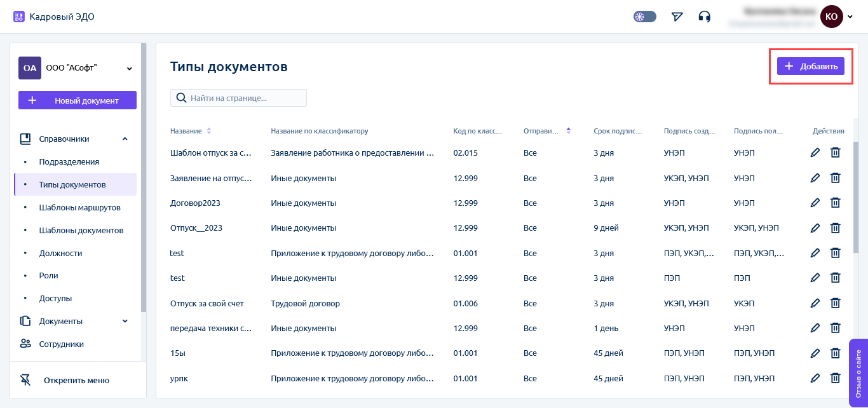
Task: Expand the Документы menu section
Action: coord(125,321)
